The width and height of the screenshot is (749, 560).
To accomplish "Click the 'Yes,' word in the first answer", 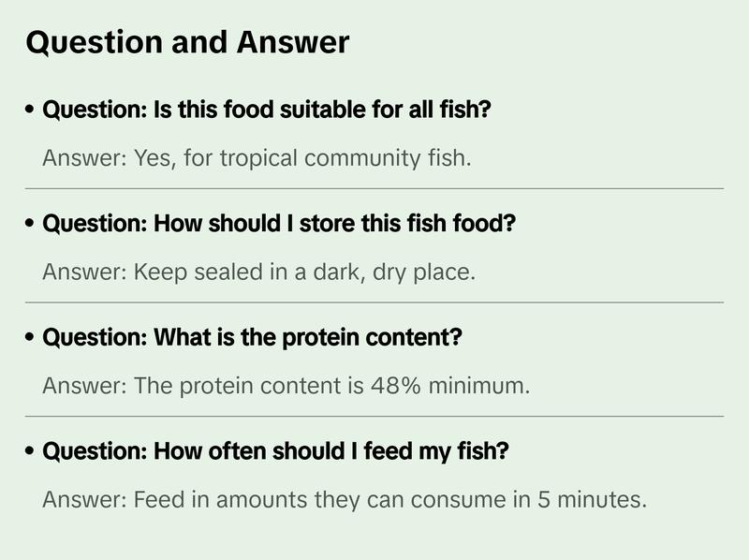I will 154,158.
